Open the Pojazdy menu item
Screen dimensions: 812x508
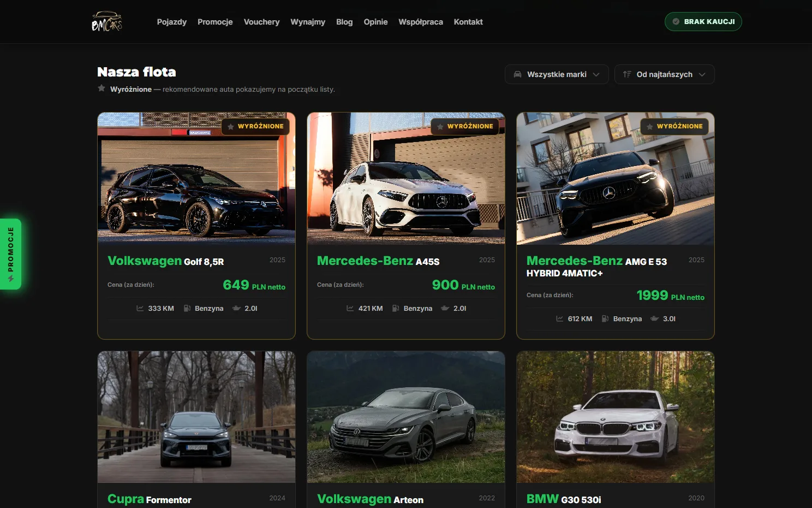pos(172,22)
